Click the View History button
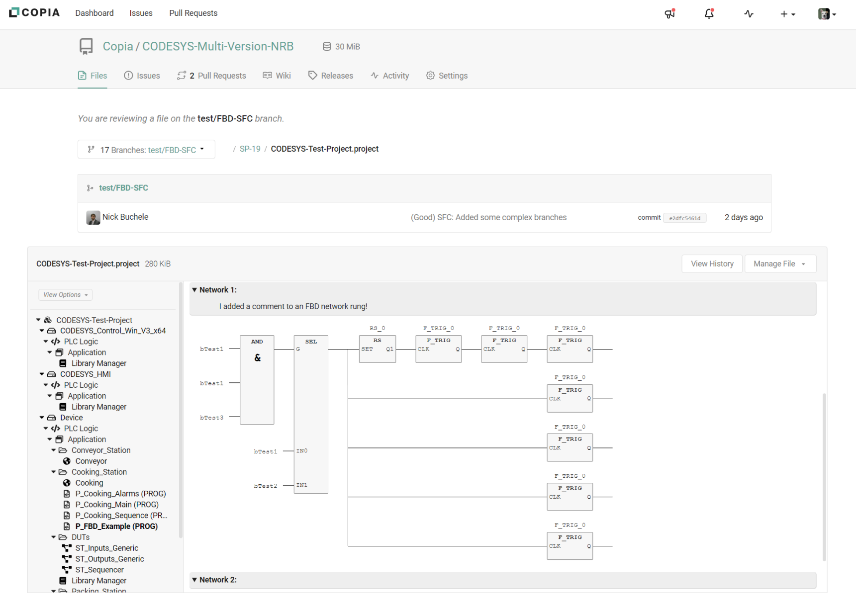 712,264
